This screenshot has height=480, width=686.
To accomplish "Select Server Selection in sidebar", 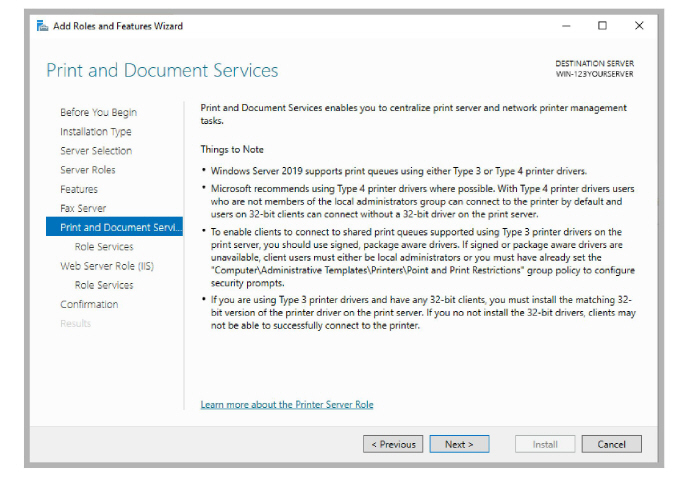I will [x=96, y=151].
